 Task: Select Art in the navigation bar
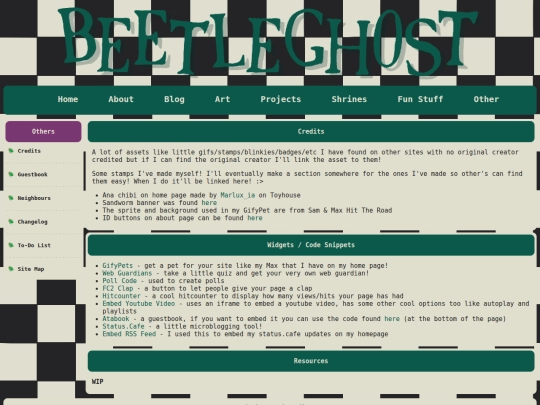click(222, 99)
